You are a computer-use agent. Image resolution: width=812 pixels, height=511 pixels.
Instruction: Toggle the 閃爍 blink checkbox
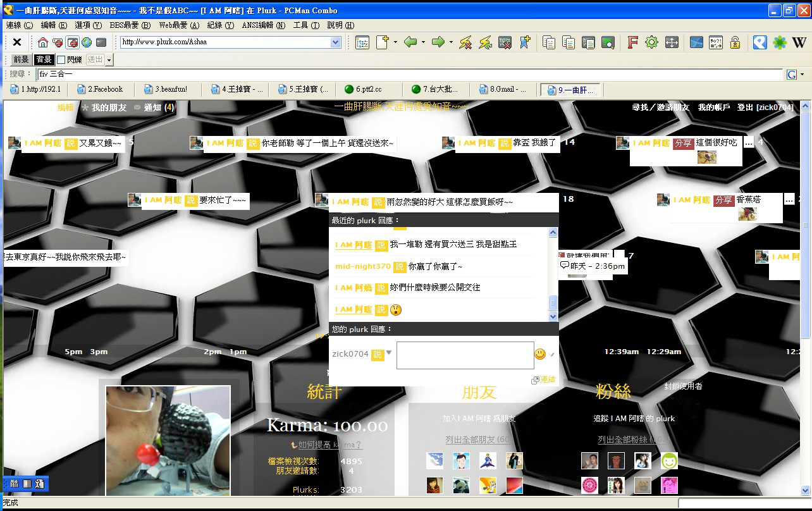click(61, 59)
